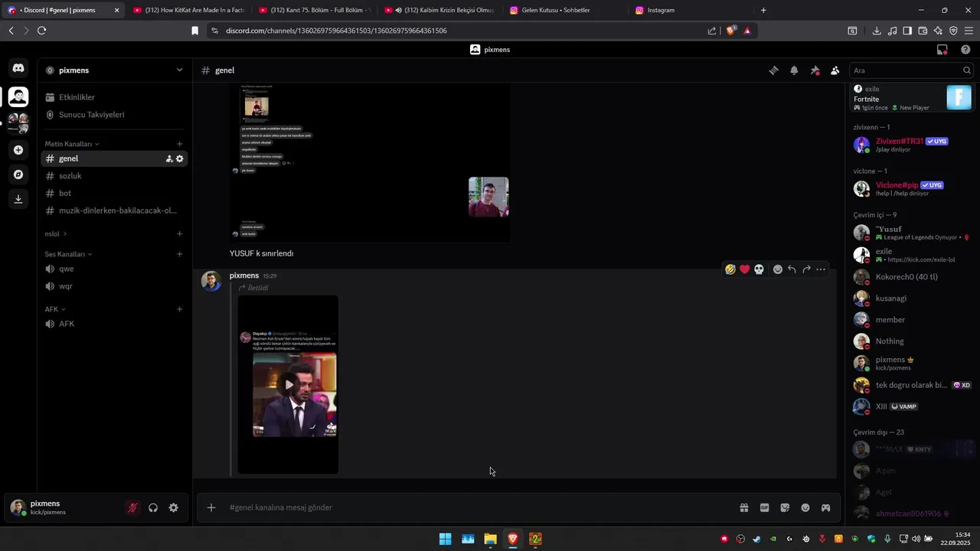Create channel in AFK category plus

(180, 309)
